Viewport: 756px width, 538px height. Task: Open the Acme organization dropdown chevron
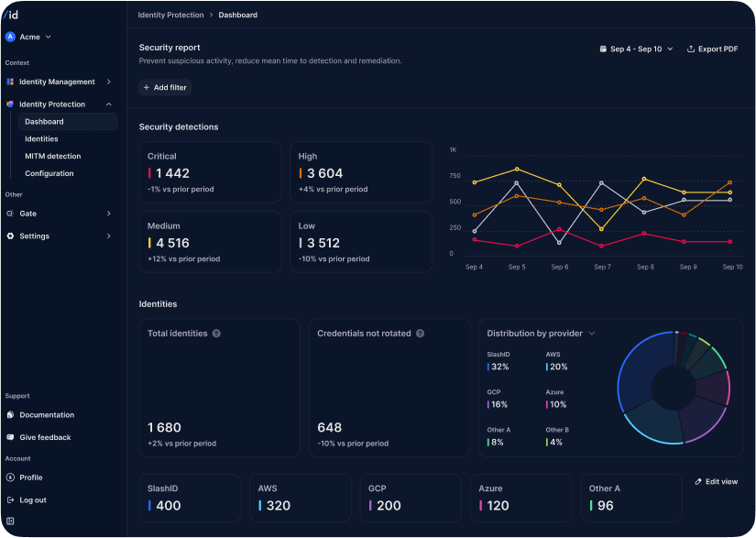point(49,37)
